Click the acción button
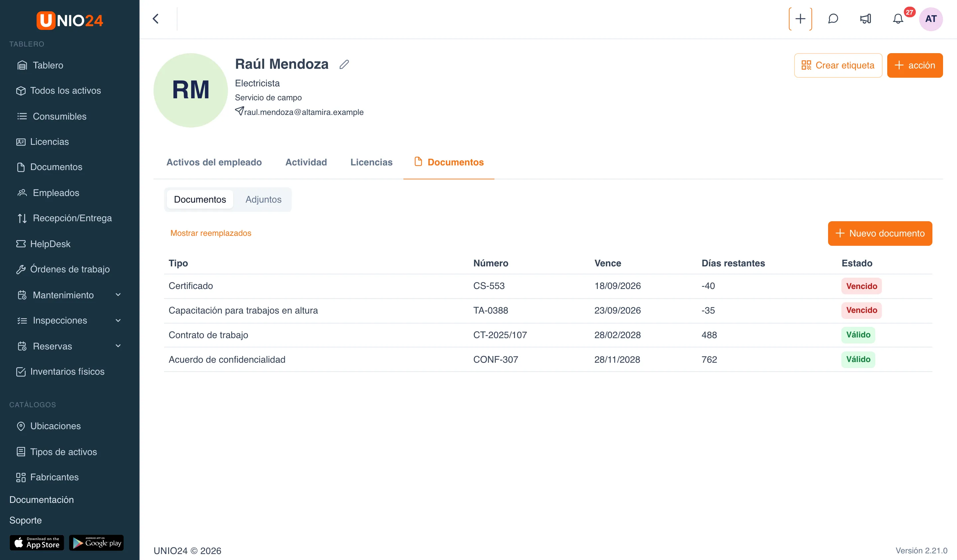The image size is (957, 560). pos(914,65)
